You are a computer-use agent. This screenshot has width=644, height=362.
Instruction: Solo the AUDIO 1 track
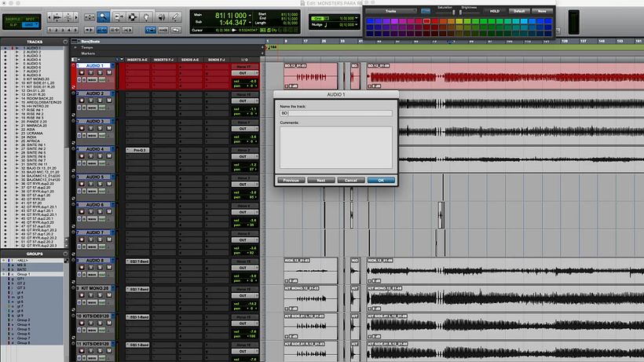click(x=100, y=73)
